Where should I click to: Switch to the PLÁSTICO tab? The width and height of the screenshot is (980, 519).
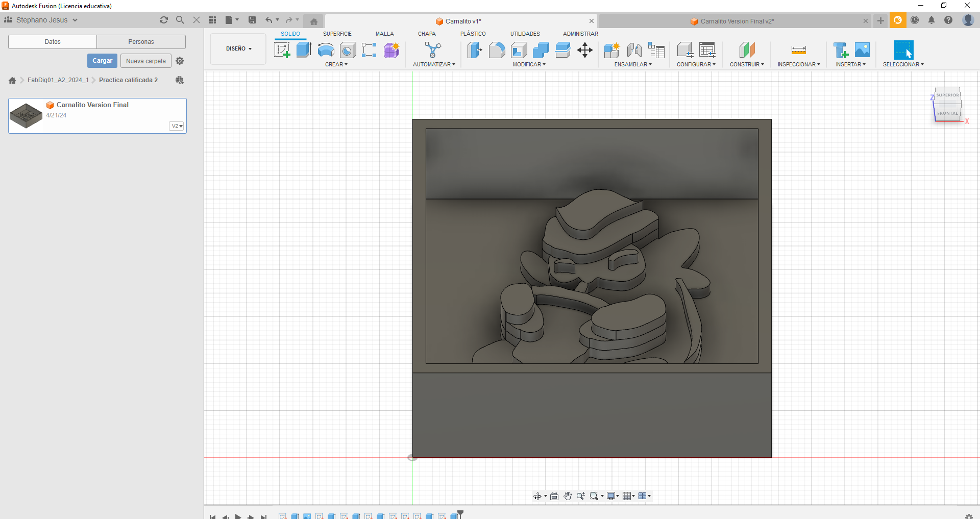pos(473,34)
